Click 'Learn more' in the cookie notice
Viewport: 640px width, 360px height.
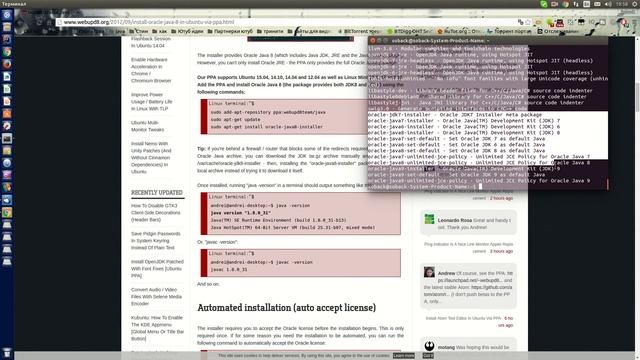pos(403,356)
